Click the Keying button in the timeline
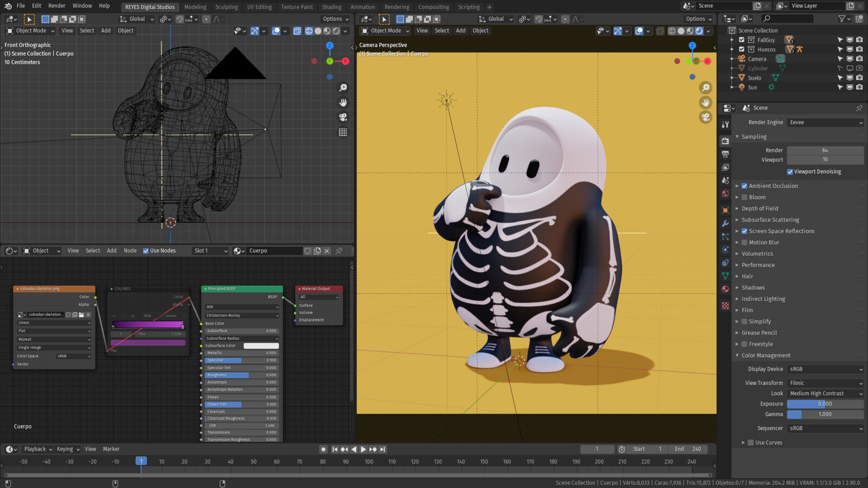This screenshot has height=488, width=868. point(68,449)
